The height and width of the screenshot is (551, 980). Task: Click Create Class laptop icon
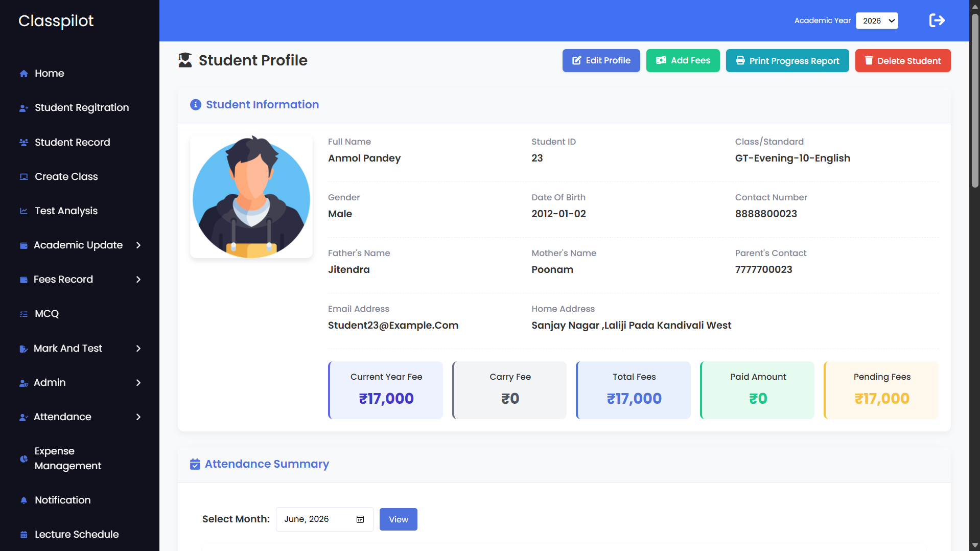click(x=24, y=177)
